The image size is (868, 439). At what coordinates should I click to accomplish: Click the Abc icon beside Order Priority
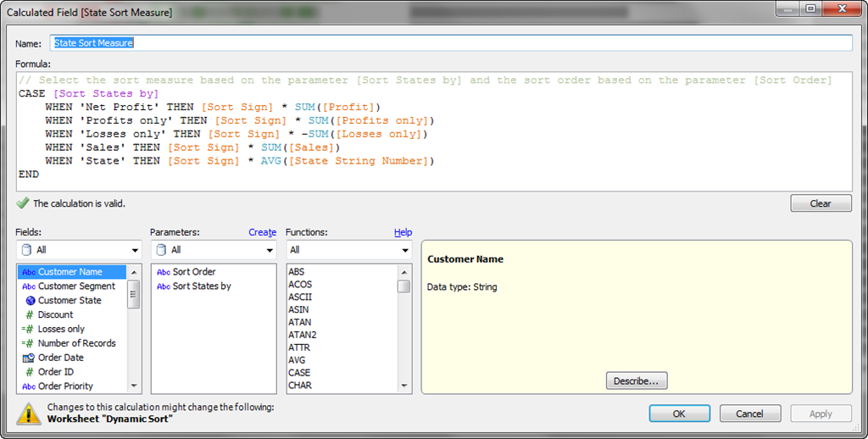tap(29, 386)
